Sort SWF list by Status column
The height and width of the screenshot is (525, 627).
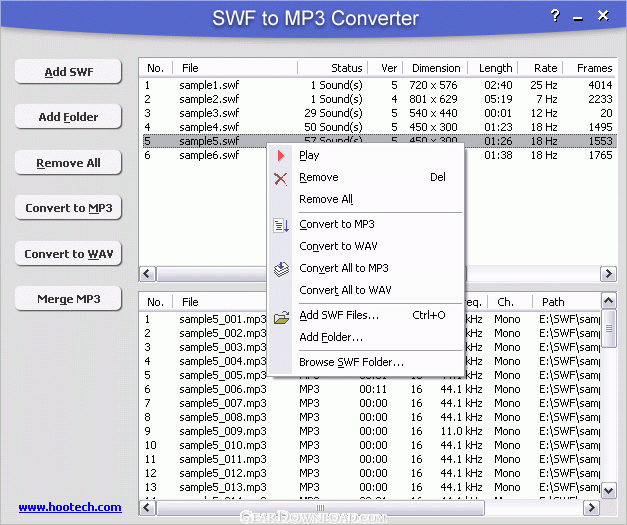pyautogui.click(x=333, y=68)
